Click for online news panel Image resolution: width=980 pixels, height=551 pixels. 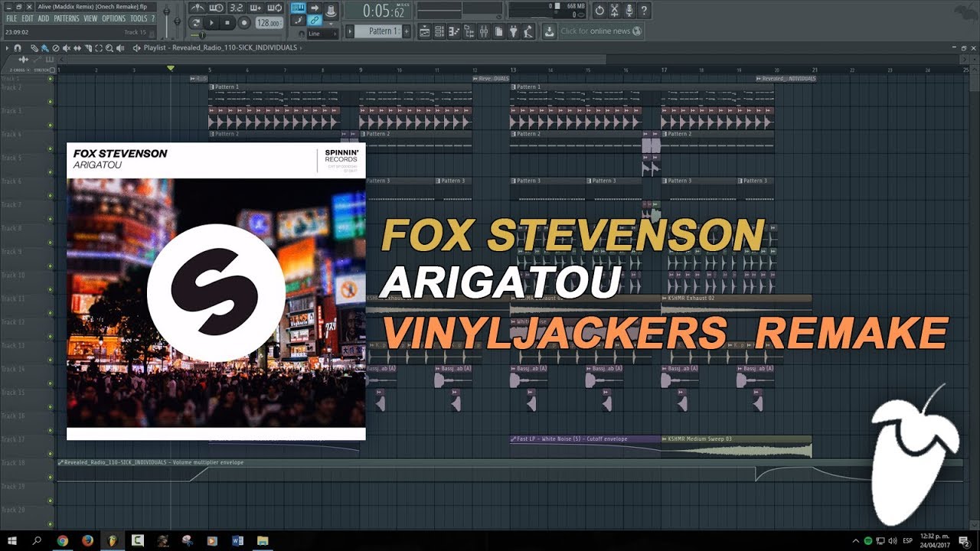point(601,31)
